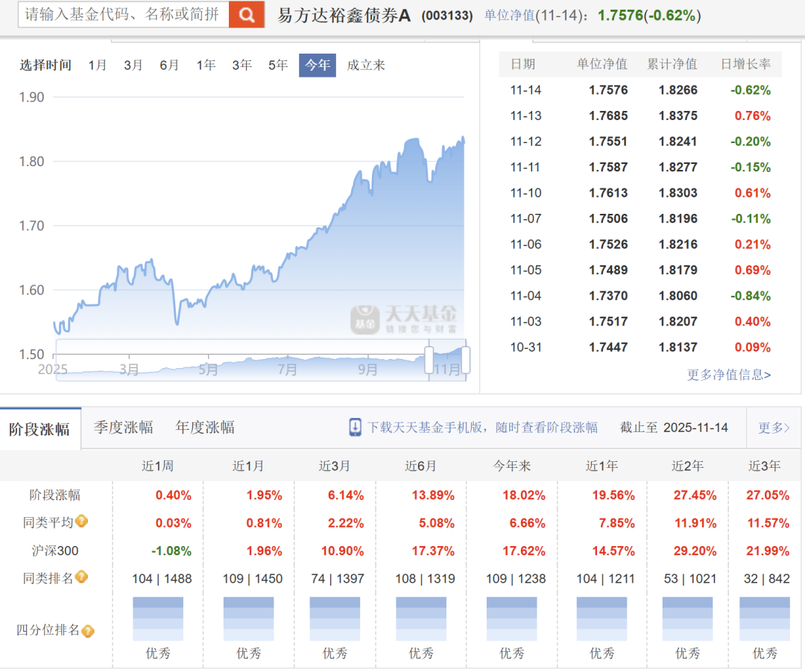Click the mobile download phone icon
This screenshot has width=805, height=672.
pos(355,428)
